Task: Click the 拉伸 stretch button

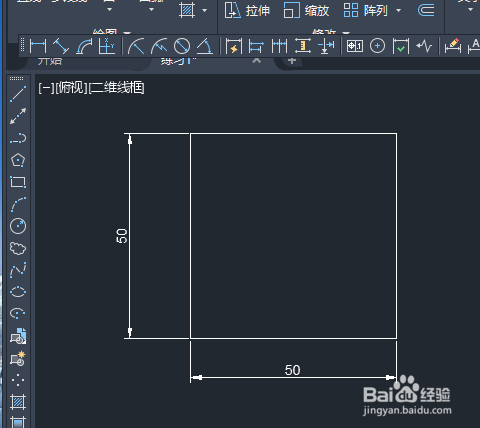Action: (247, 10)
